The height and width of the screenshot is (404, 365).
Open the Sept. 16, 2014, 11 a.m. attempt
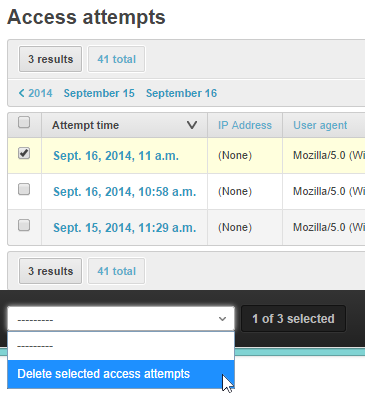click(116, 156)
